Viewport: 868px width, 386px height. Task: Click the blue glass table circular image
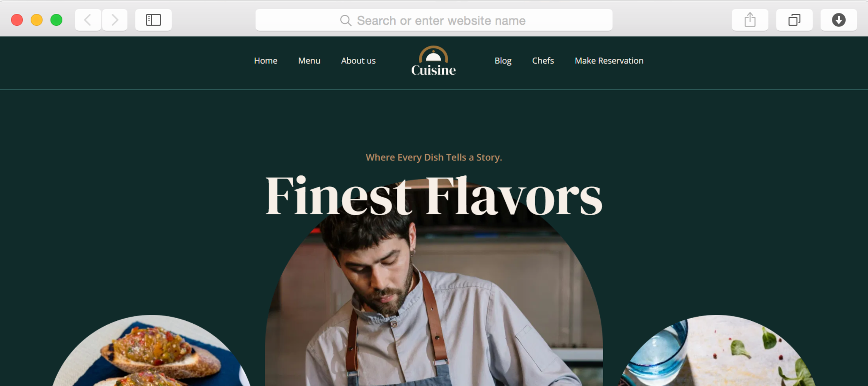tap(717, 351)
